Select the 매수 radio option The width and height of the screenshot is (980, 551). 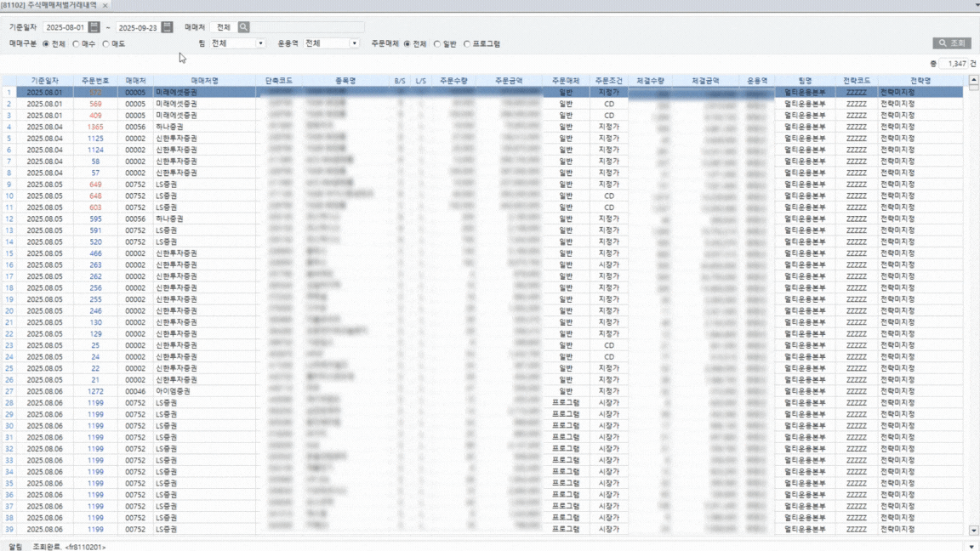pyautogui.click(x=77, y=43)
